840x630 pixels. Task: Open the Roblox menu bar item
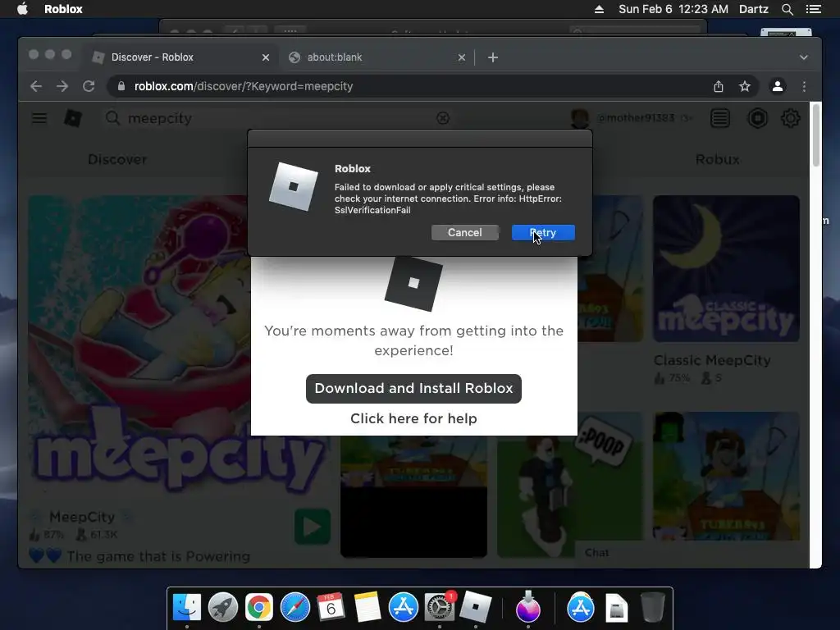63,9
